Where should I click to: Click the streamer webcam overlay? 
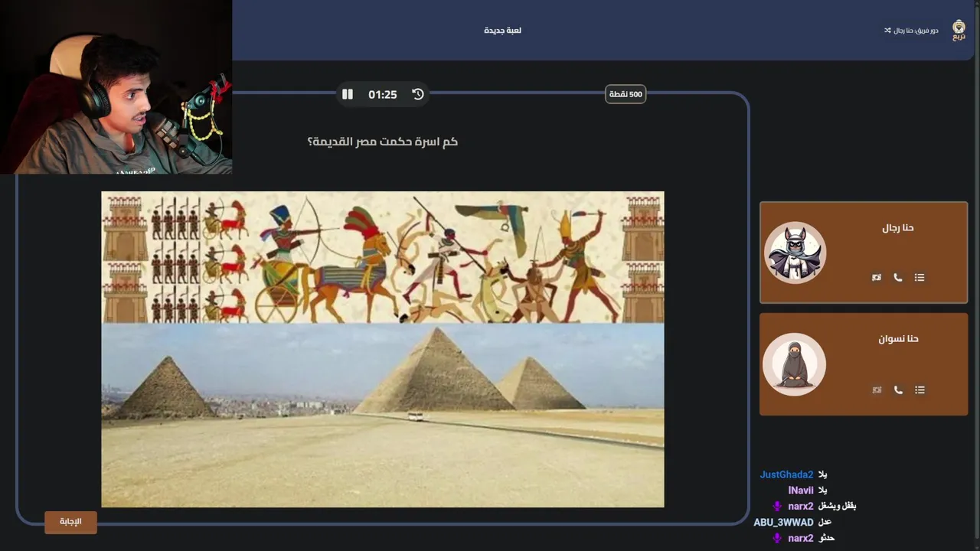116,87
